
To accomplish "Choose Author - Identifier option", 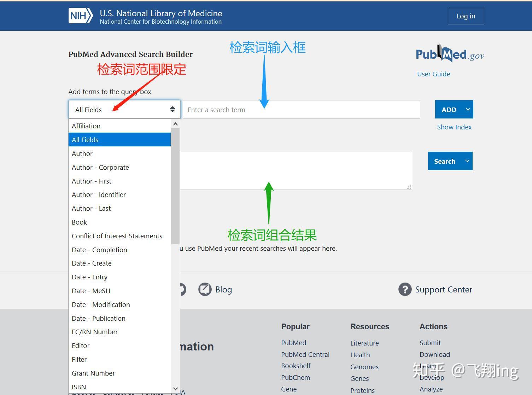I will coord(119,194).
